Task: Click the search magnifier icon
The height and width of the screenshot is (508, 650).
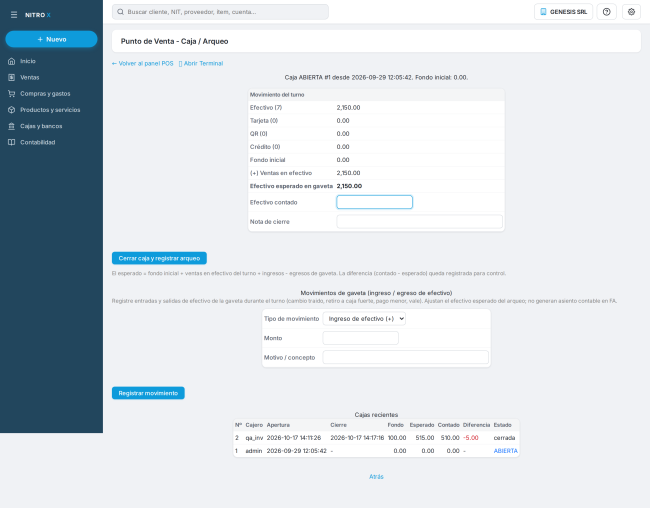Action: click(x=120, y=12)
